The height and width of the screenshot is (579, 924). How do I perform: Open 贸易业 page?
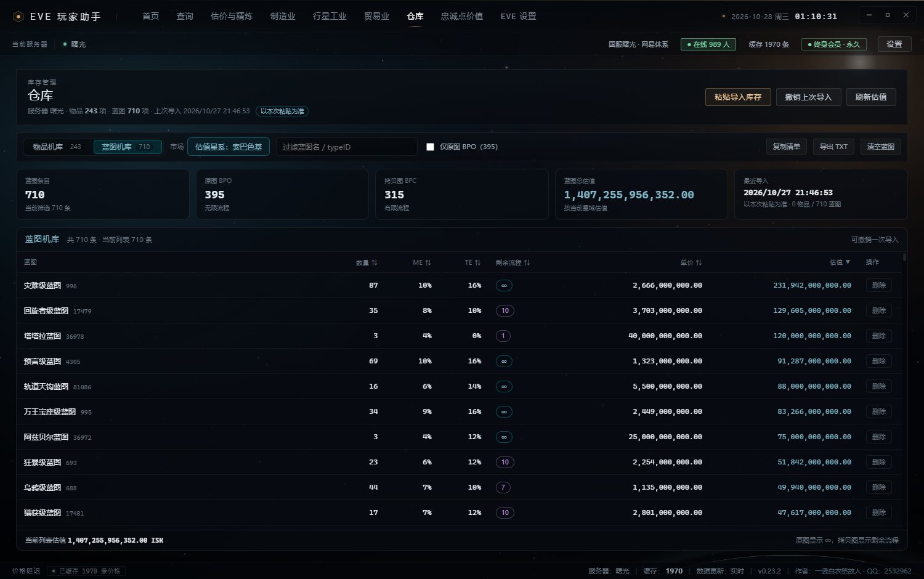376,16
